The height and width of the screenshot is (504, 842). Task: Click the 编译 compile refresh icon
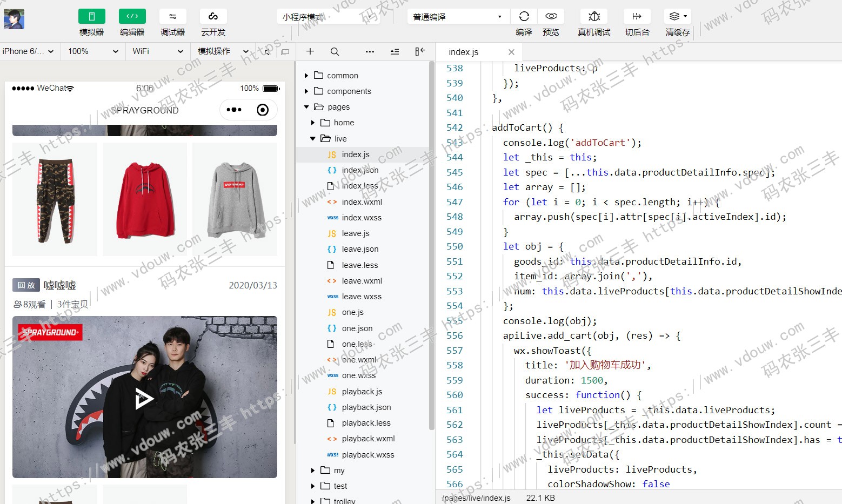point(524,17)
